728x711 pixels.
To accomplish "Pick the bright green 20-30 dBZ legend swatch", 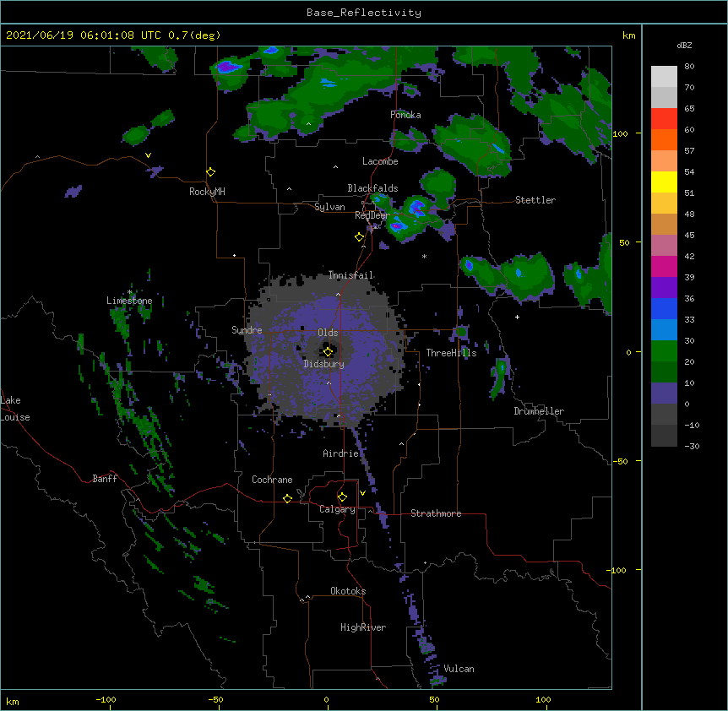I will (664, 351).
